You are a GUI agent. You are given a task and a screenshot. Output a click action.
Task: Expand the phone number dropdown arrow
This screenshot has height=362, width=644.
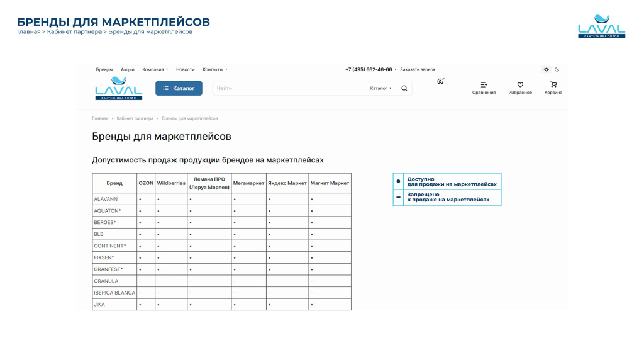(396, 69)
